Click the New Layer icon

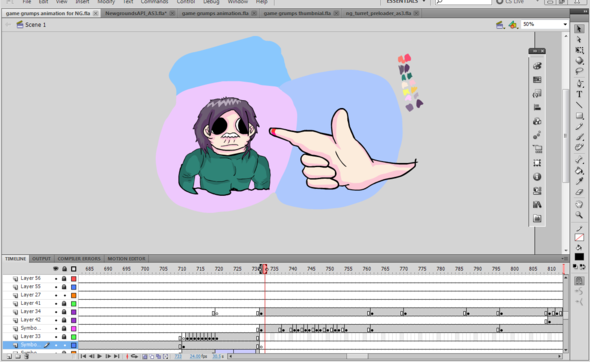pyautogui.click(x=9, y=356)
